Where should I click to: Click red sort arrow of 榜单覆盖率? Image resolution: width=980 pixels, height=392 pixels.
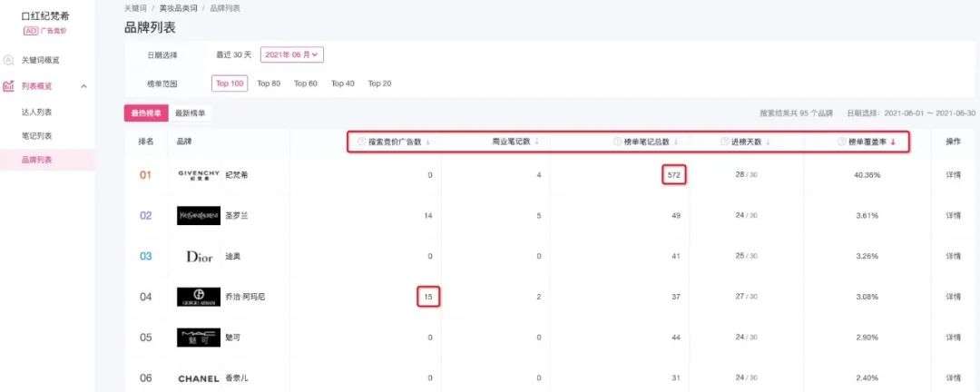[x=893, y=142]
